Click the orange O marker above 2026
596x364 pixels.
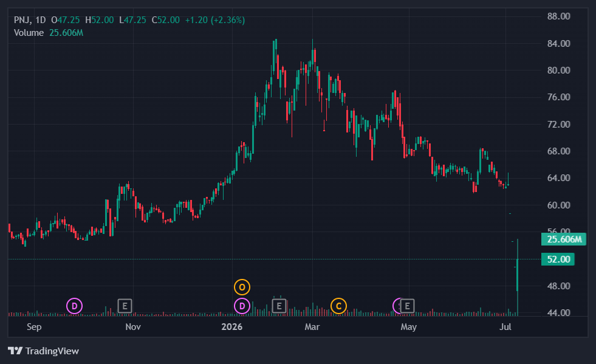tap(242, 287)
